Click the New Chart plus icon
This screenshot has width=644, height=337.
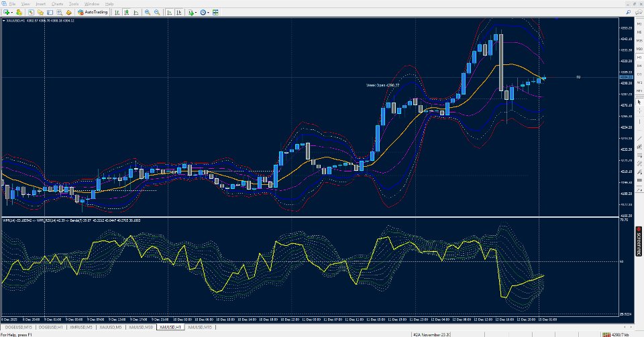click(6, 12)
